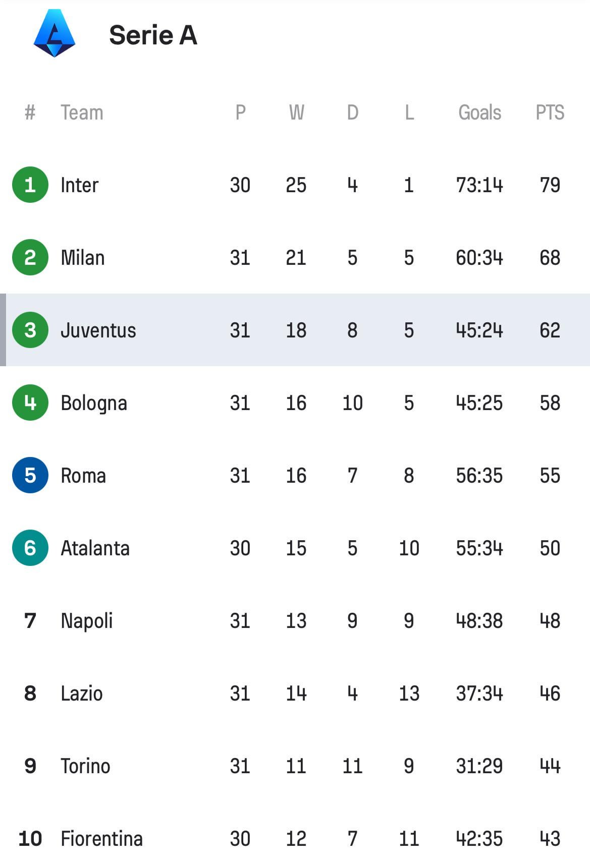The image size is (590, 868).
Task: Click Roma's blue rank 5 badge
Action: click(30, 475)
